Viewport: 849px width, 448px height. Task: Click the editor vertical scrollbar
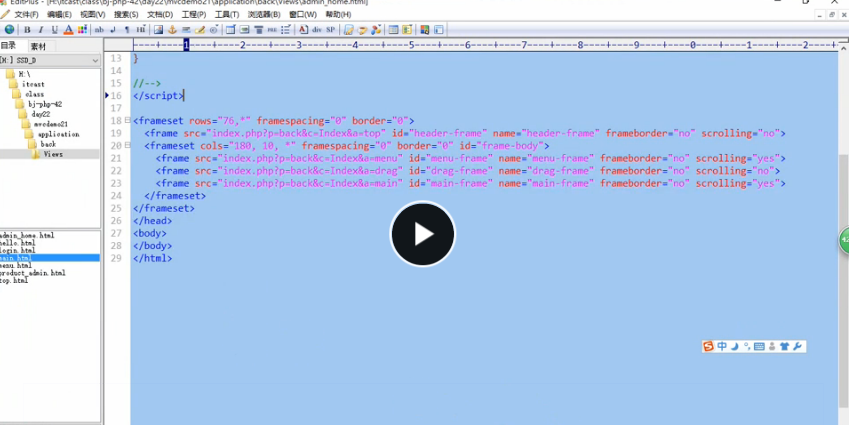pos(843,238)
